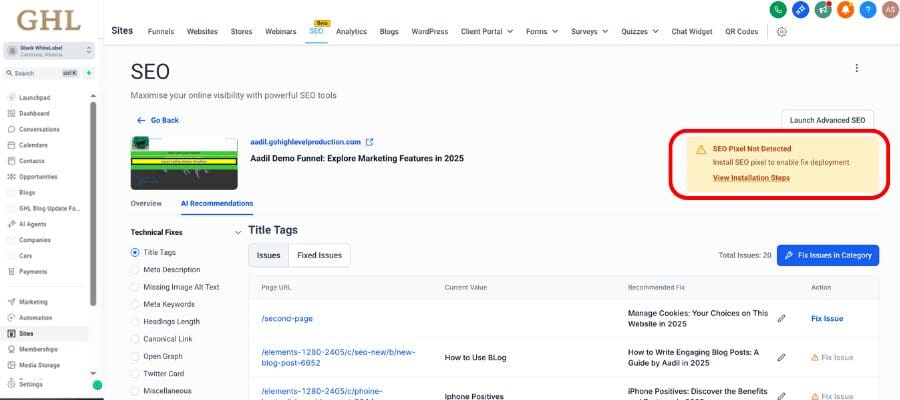Click the external link icon beside domain
Screen dimensions: 900x400
pos(369,142)
